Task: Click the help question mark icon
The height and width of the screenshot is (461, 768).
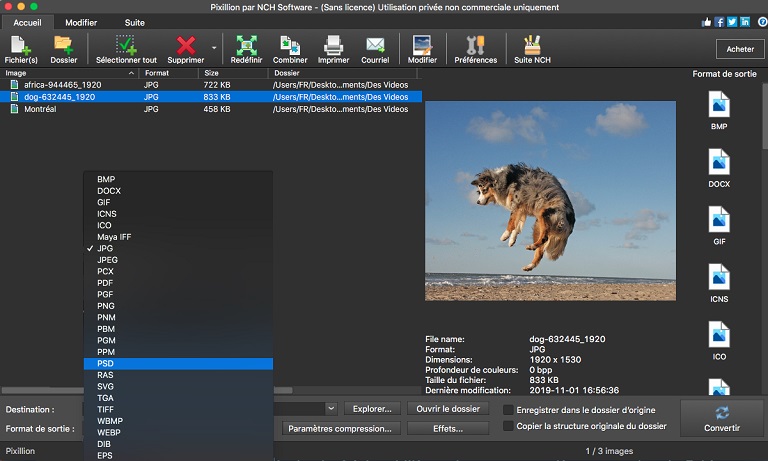Action: [x=763, y=22]
